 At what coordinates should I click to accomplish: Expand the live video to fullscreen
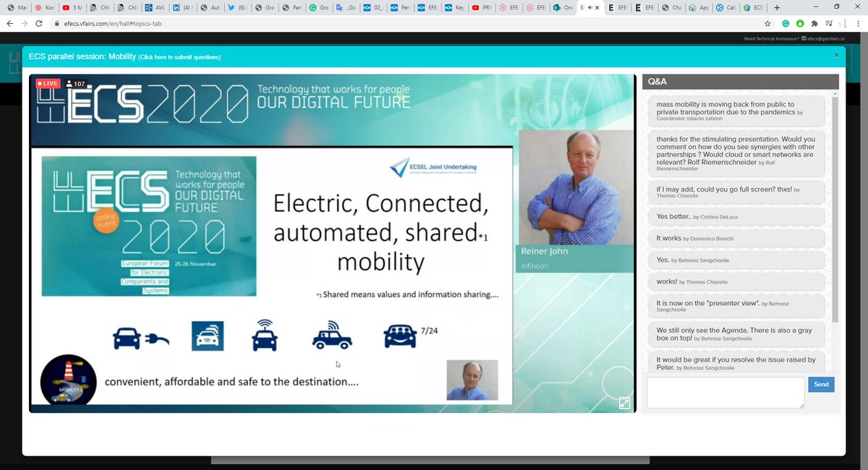(625, 403)
